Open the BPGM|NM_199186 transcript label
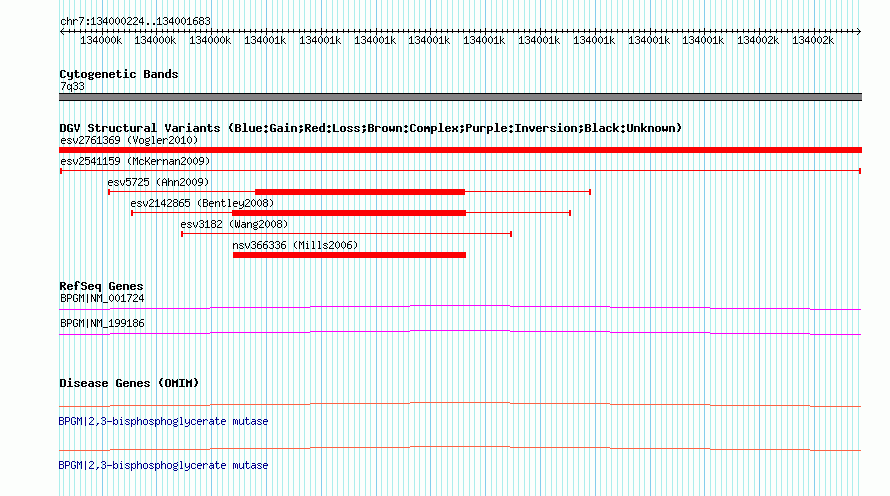Image resolution: width=890 pixels, height=496 pixels. [x=102, y=323]
